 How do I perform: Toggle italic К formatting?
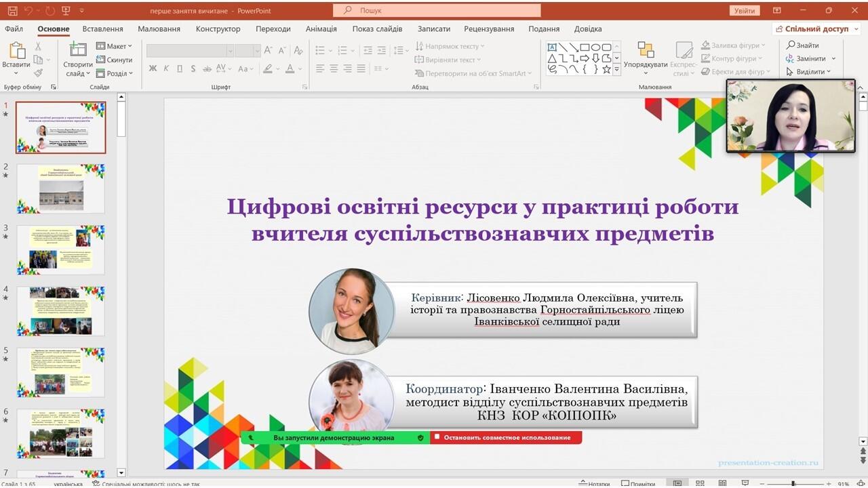(x=166, y=68)
